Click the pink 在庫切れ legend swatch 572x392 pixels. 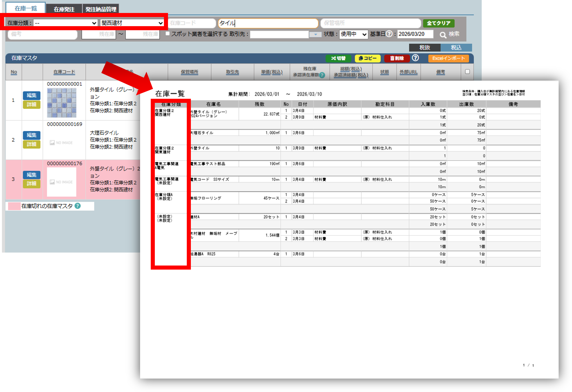pyautogui.click(x=14, y=206)
